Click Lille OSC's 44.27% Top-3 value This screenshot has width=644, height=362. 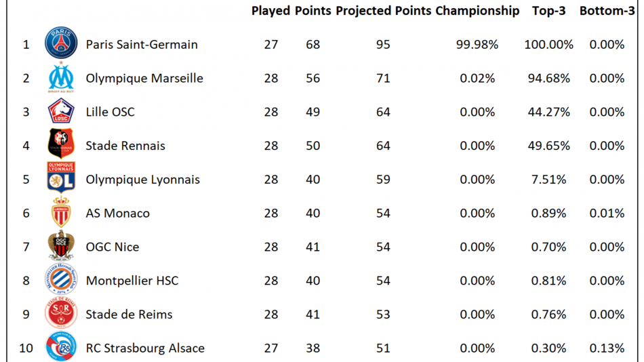point(548,112)
